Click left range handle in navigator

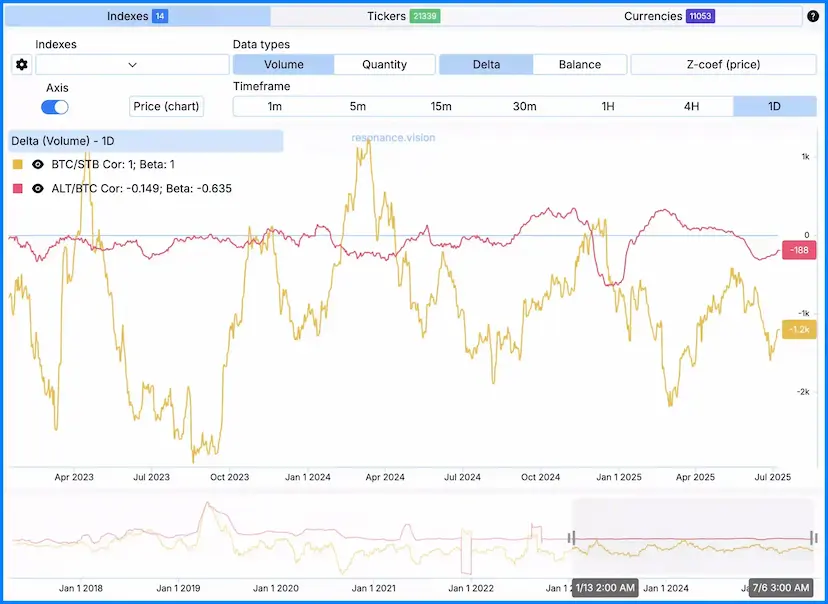coord(572,538)
